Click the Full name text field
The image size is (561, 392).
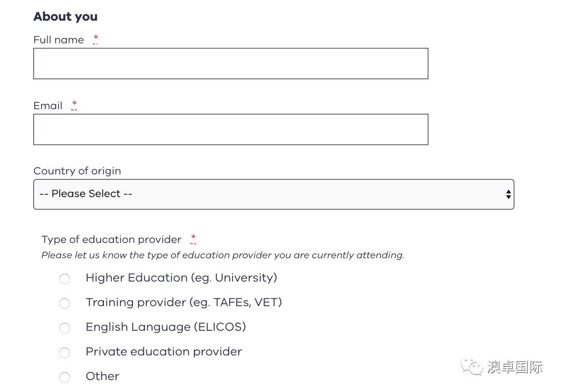point(231,64)
